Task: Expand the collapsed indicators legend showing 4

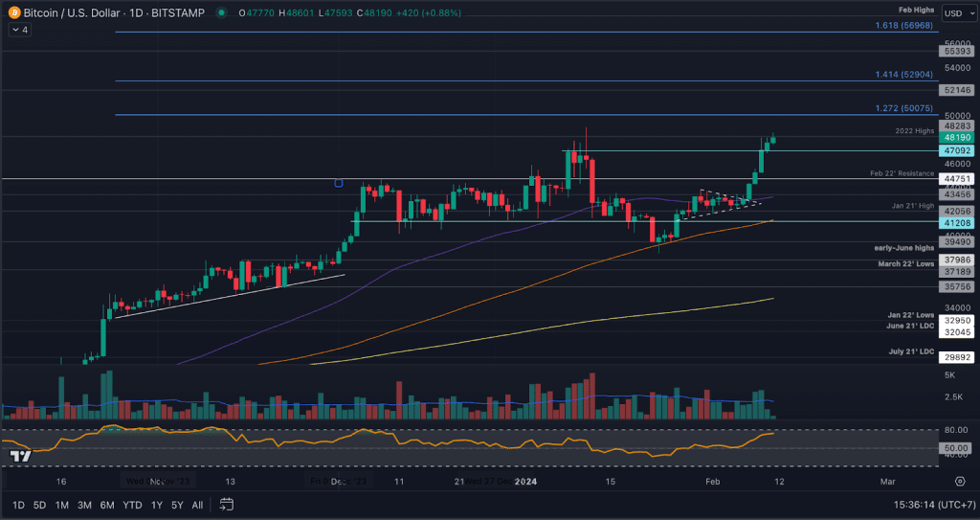Action: pyautogui.click(x=20, y=30)
